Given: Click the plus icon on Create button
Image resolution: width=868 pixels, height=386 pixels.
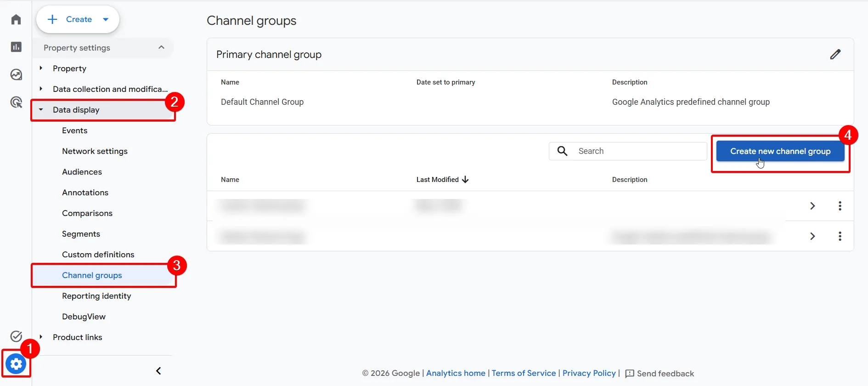Looking at the screenshot, I should 52,19.
